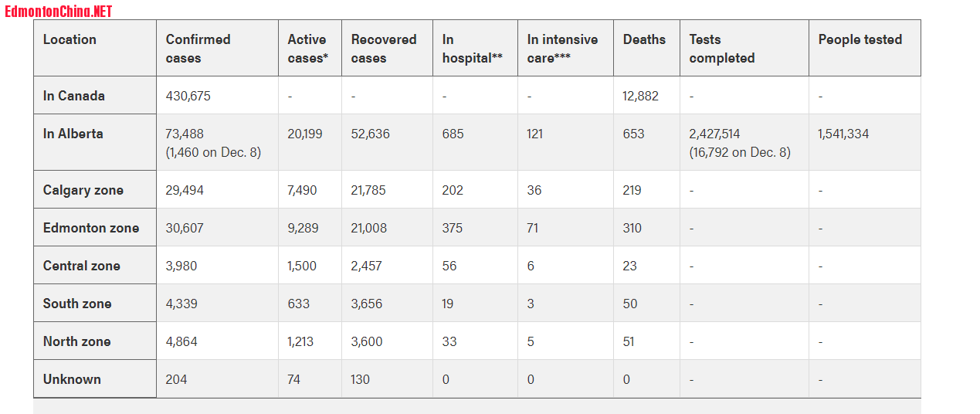Viewport: 980px width, 414px height.
Task: Select Alberta's confirmed cases value 73,488
Action: point(185,134)
